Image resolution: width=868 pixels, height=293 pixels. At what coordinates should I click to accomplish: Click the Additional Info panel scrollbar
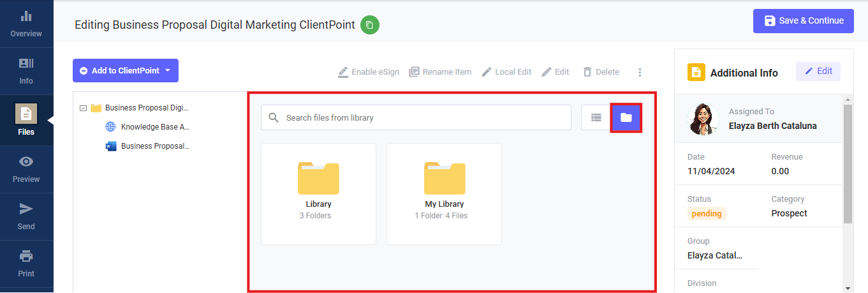click(848, 164)
